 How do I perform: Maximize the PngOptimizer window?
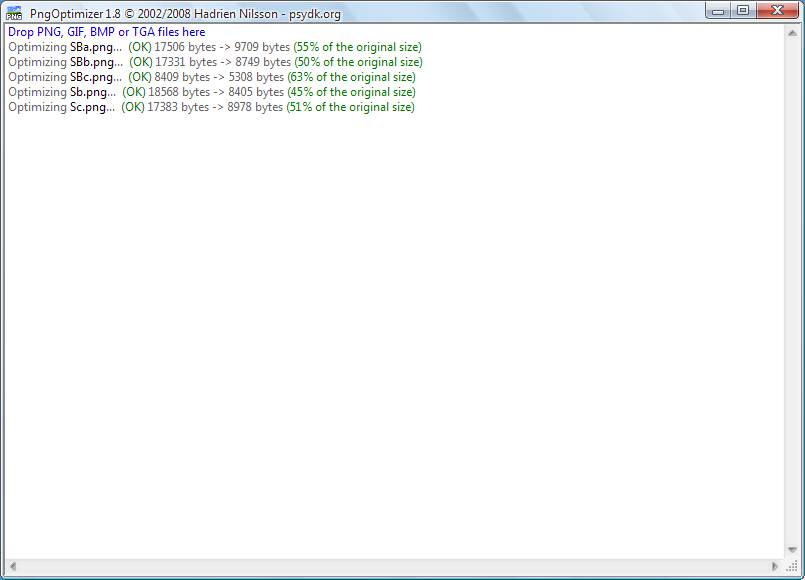pyautogui.click(x=743, y=10)
